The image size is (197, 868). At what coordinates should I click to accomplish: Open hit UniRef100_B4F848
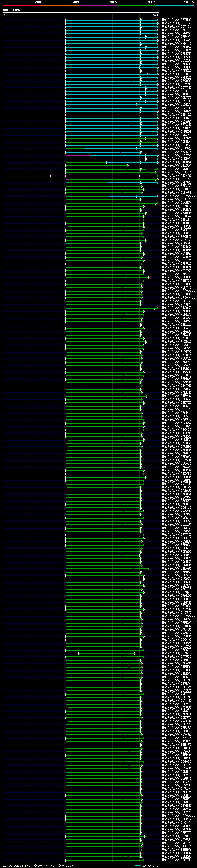click(177, 95)
